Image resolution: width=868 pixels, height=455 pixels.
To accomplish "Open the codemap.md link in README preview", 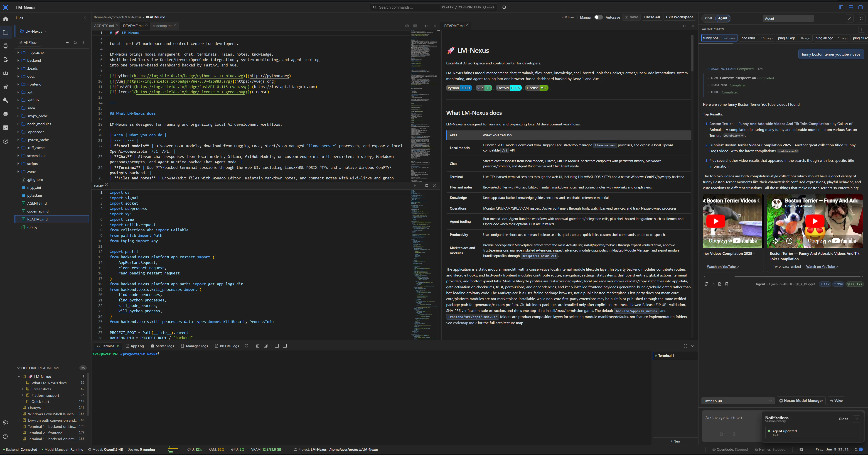I will 463,323.
